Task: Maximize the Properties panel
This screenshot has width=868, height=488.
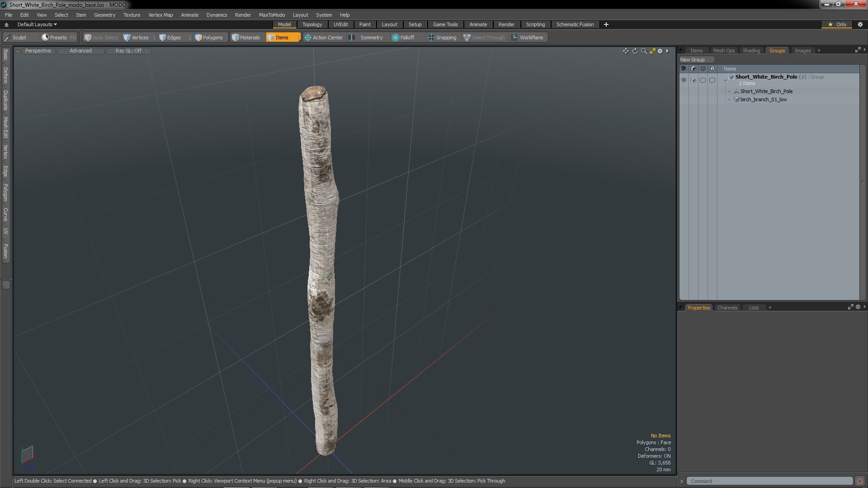Action: (850, 307)
